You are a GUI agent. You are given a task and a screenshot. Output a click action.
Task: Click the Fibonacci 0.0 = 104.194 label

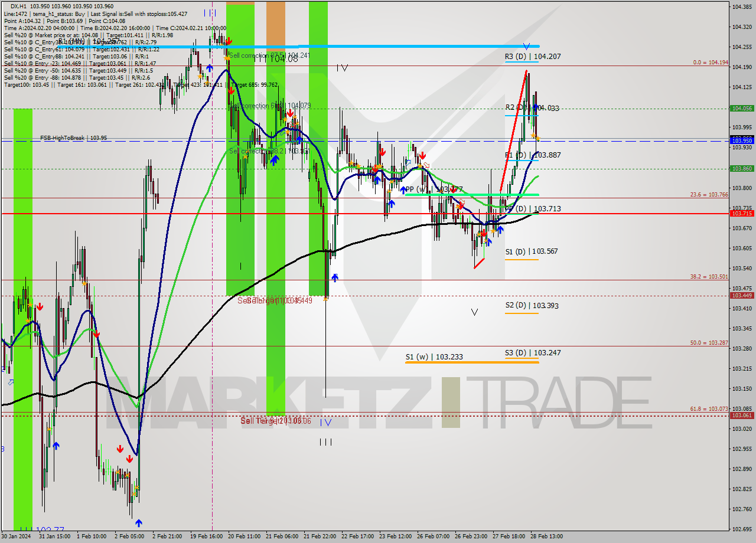point(711,62)
